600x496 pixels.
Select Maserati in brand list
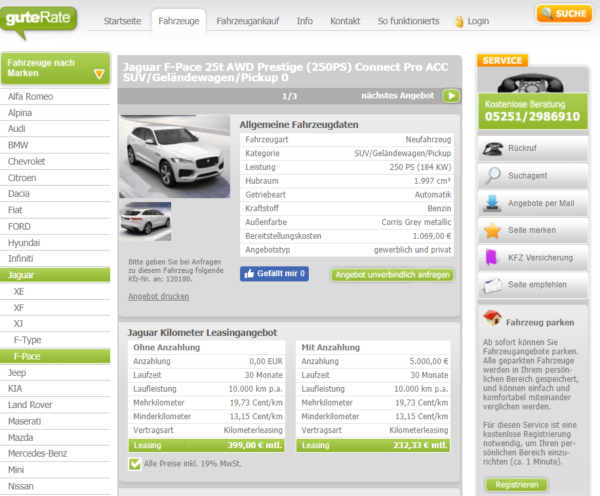(55, 422)
